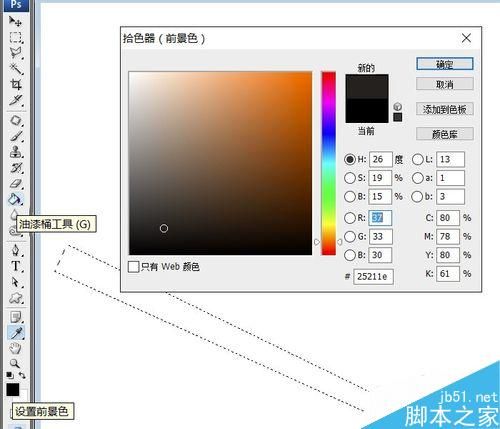Click the G green value 33 field
Screen dimensions: 500x429
380,237
